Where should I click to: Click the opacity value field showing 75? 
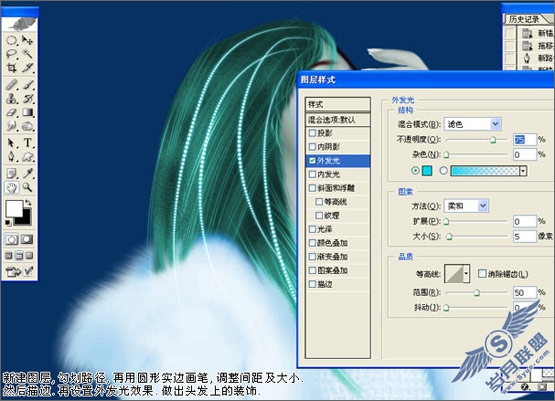525,139
